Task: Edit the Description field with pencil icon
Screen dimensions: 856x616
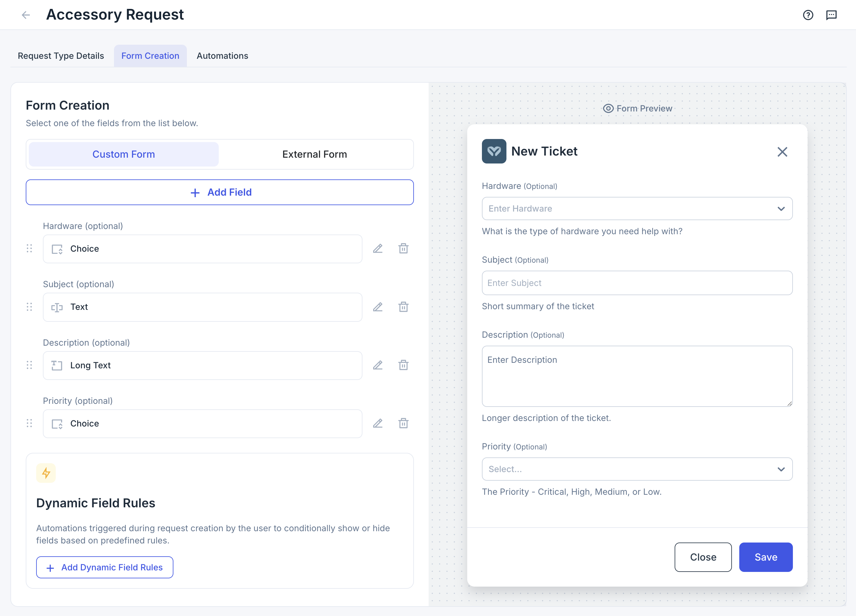Action: point(378,365)
